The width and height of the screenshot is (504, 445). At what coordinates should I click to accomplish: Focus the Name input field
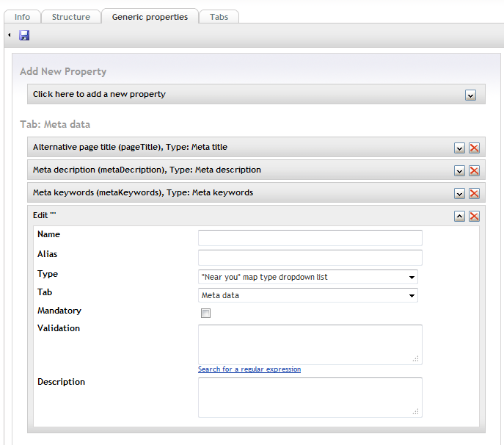point(310,238)
